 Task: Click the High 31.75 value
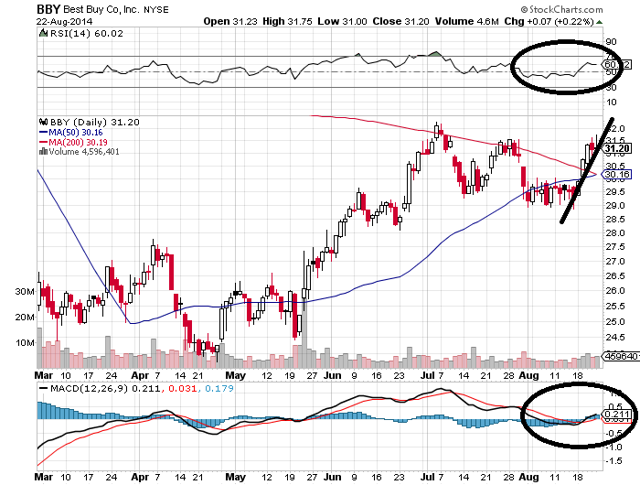[x=287, y=21]
